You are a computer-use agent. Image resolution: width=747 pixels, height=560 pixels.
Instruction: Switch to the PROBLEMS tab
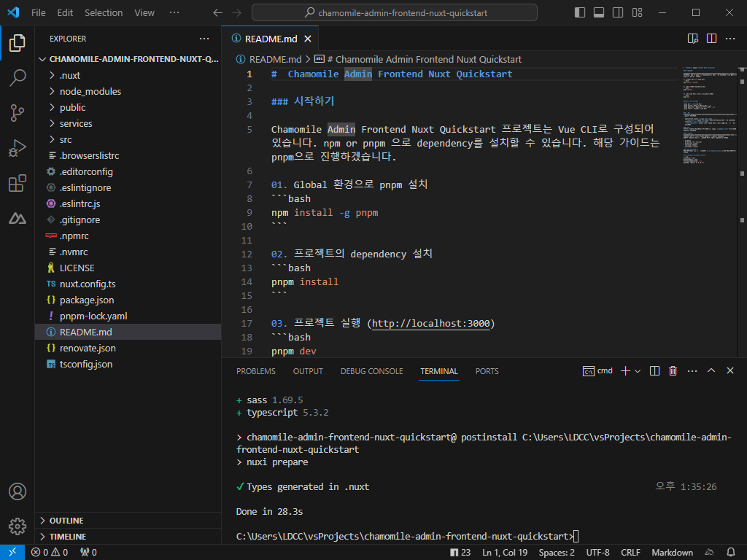(x=256, y=371)
